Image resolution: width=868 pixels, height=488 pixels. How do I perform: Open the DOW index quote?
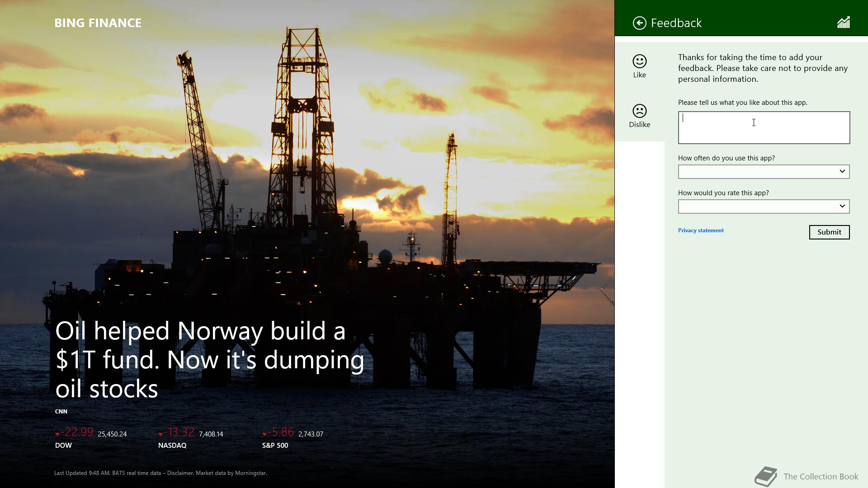tap(90, 438)
